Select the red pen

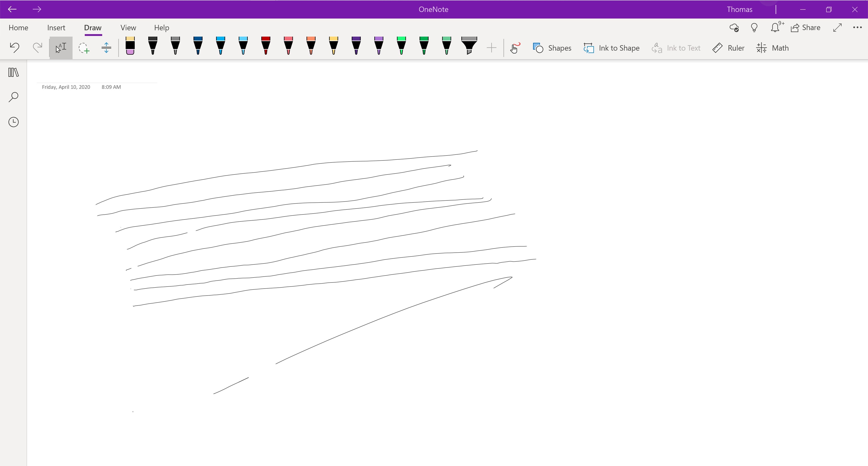(x=266, y=46)
